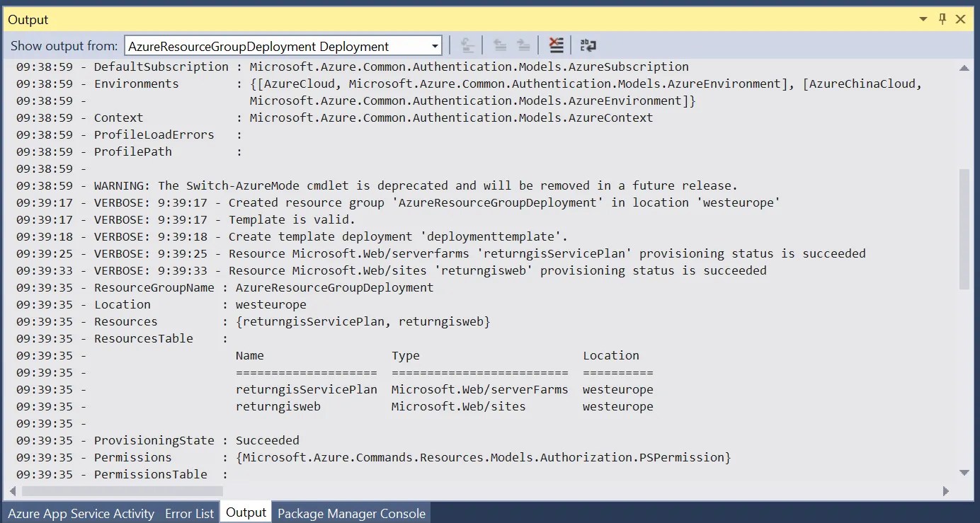Toggle Word Wrap in output window

pos(588,46)
